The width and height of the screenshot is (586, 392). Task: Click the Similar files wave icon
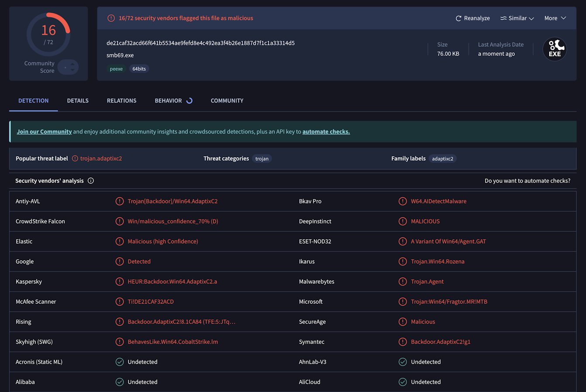(503, 18)
